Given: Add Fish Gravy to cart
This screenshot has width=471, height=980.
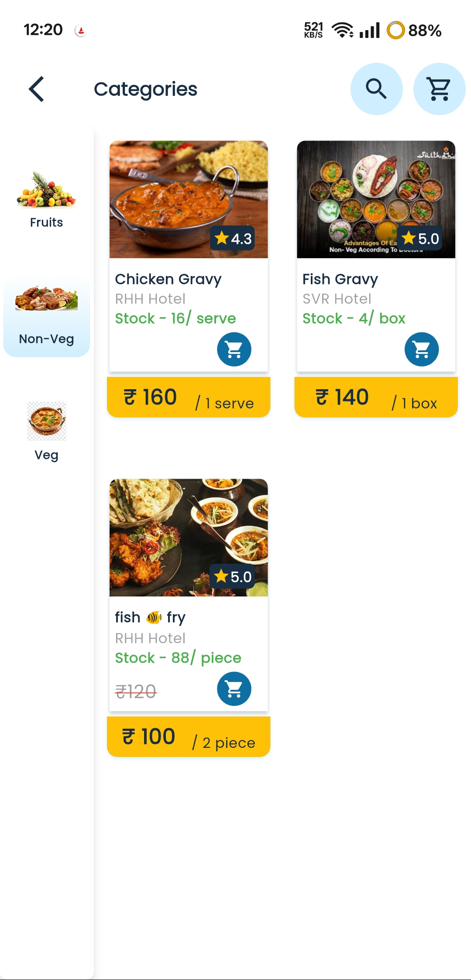Looking at the screenshot, I should click(421, 349).
